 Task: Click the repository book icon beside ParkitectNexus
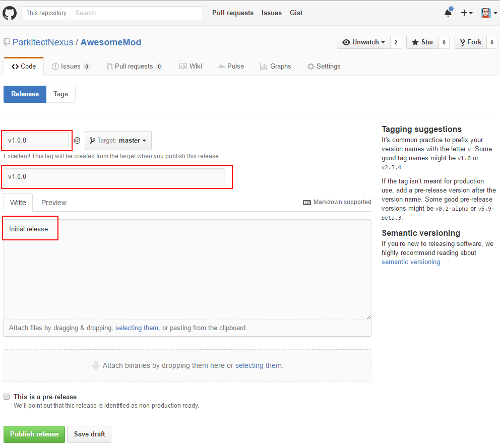click(7, 42)
